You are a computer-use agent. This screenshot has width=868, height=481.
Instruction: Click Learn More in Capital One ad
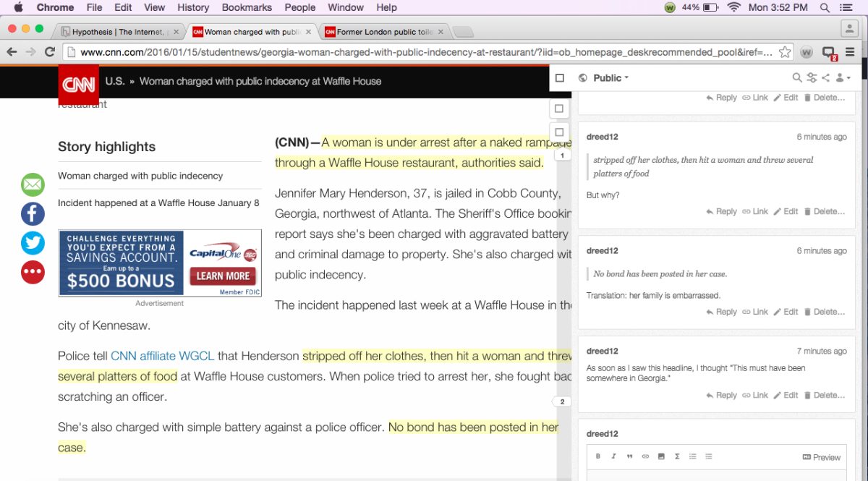[223, 276]
